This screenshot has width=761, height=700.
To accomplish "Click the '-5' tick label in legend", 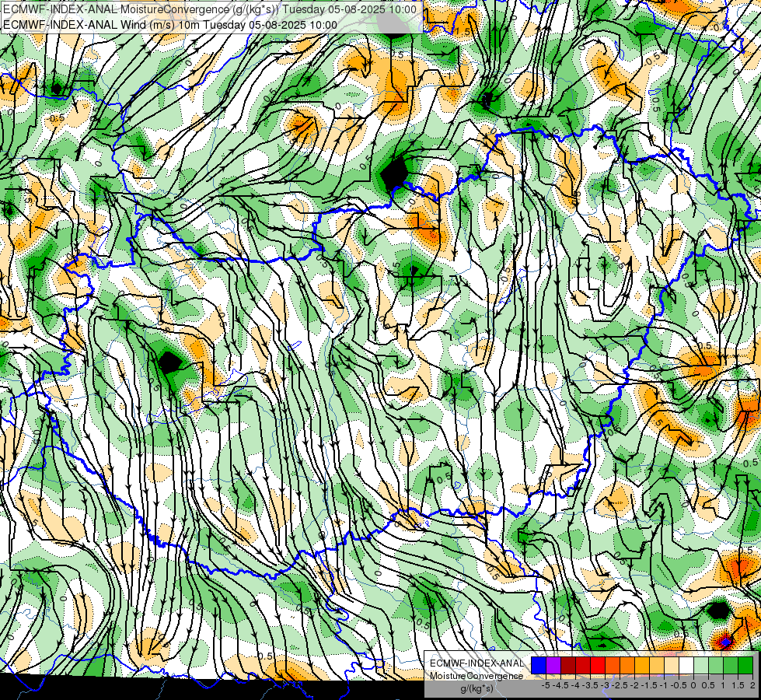I will tap(546, 685).
